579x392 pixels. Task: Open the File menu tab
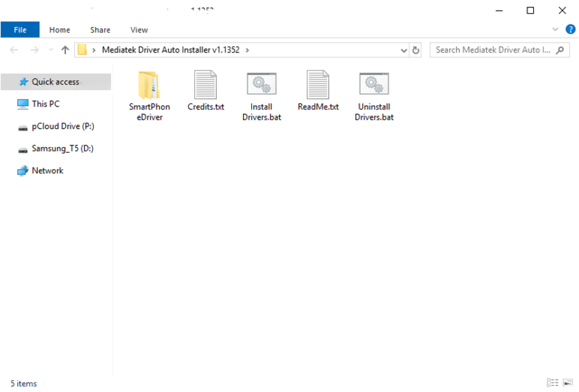point(20,30)
